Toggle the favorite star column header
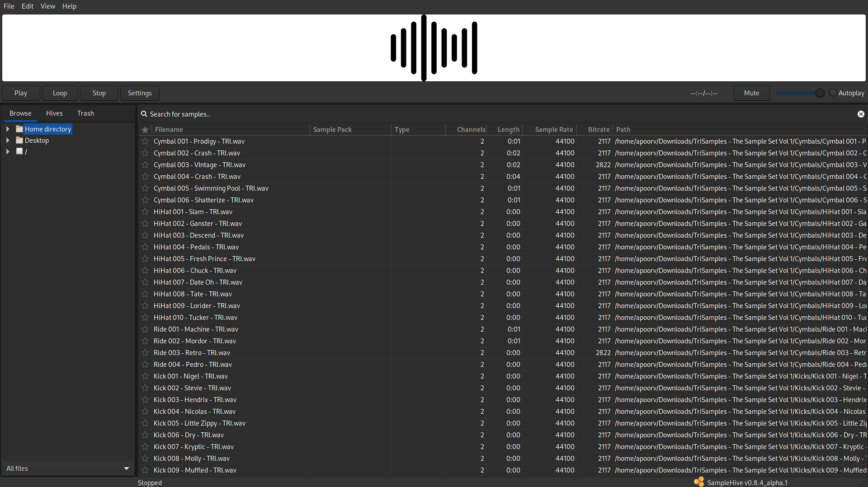This screenshot has height=487, width=868. (145, 130)
